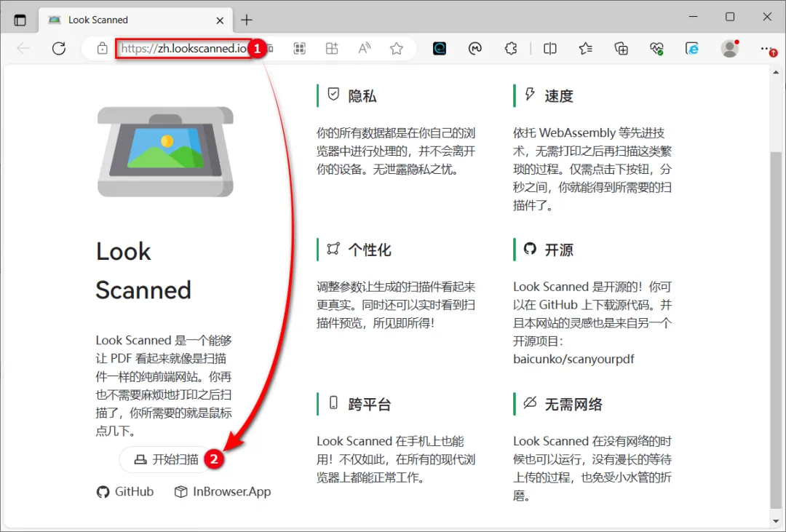Screen dimensions: 786x532
Task: Open the M-shaped extension icon
Action: click(475, 49)
